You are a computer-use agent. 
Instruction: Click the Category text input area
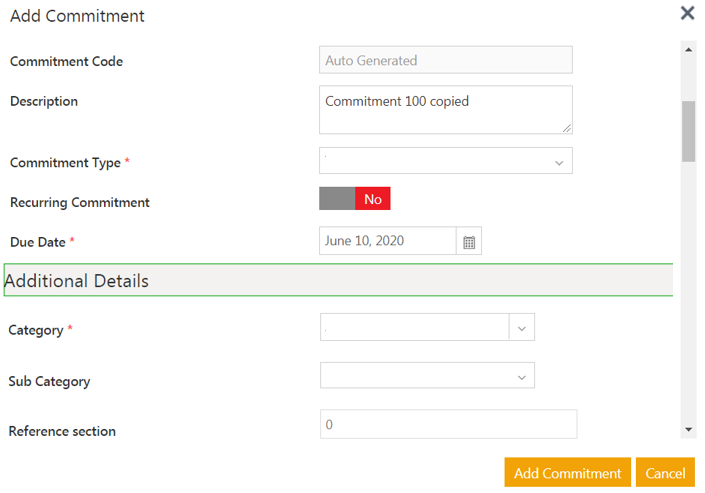[415, 327]
